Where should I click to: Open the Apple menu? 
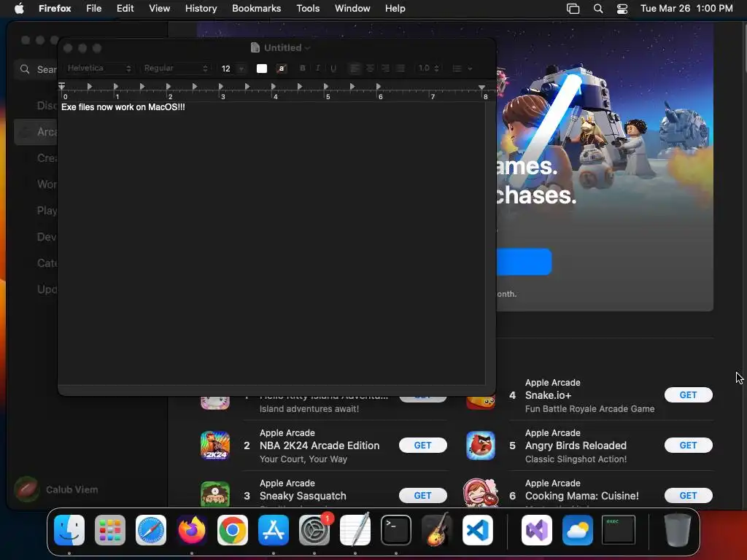coord(19,9)
